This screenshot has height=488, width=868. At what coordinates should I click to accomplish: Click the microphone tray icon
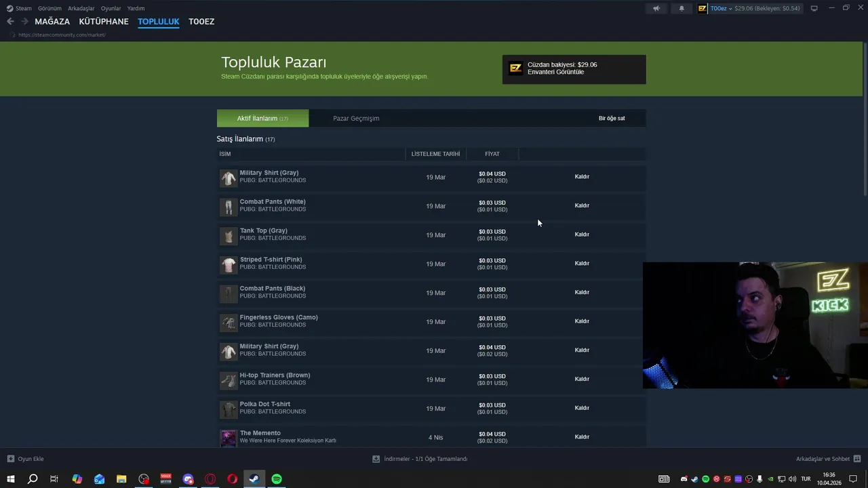click(x=759, y=479)
